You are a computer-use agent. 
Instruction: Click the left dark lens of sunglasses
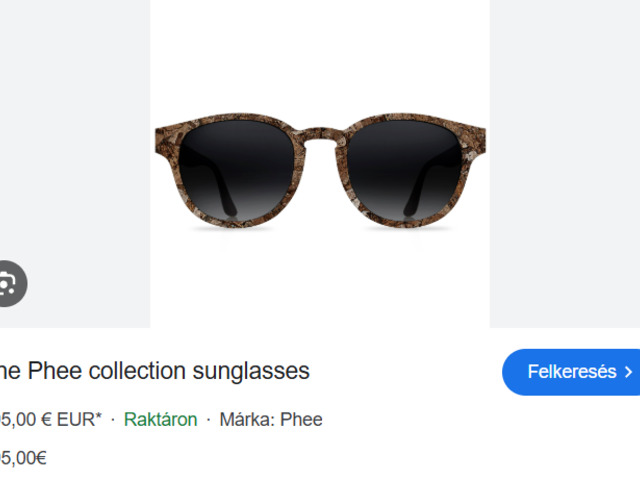[x=237, y=171]
